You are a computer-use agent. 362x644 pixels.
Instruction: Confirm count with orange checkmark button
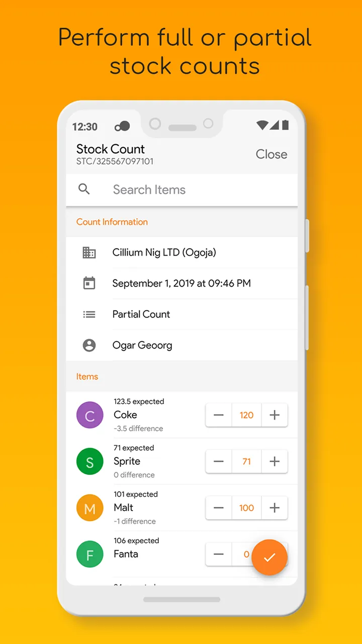point(269,557)
